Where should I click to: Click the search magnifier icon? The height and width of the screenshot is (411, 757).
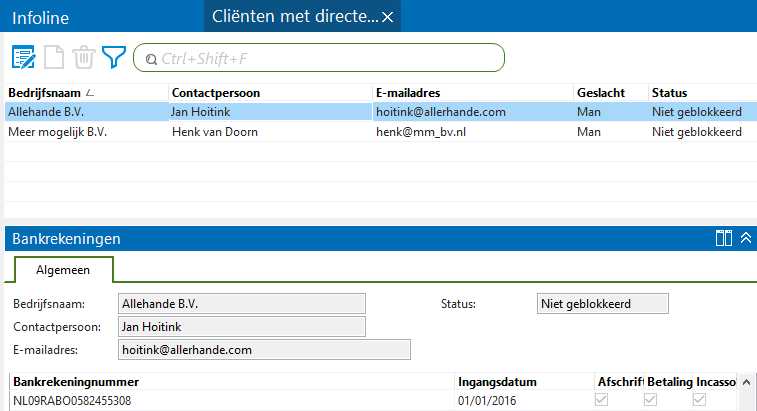[x=151, y=59]
